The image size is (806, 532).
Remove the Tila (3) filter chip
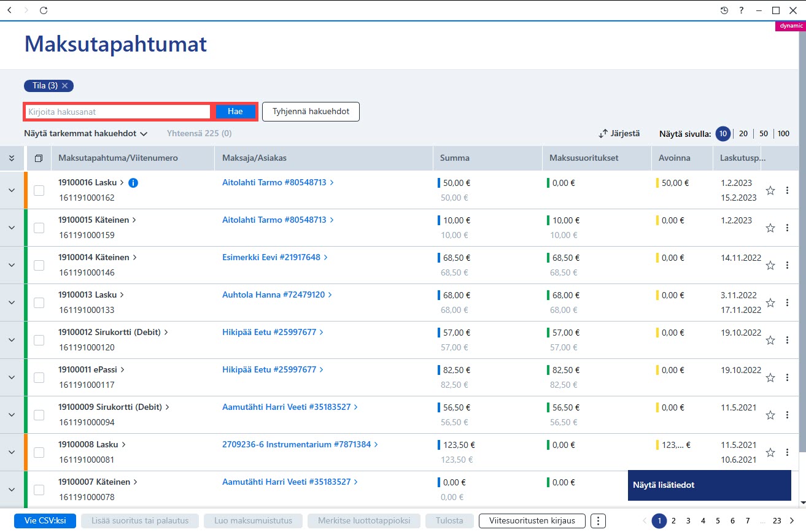(x=64, y=86)
